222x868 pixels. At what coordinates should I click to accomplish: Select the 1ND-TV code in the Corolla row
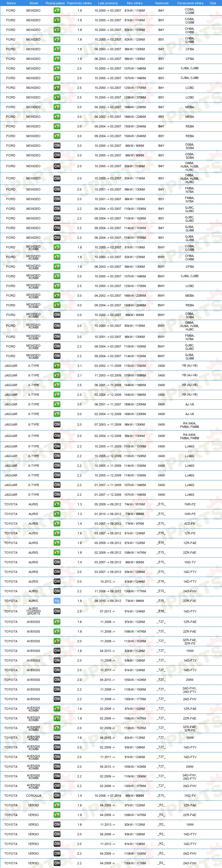(190, 796)
